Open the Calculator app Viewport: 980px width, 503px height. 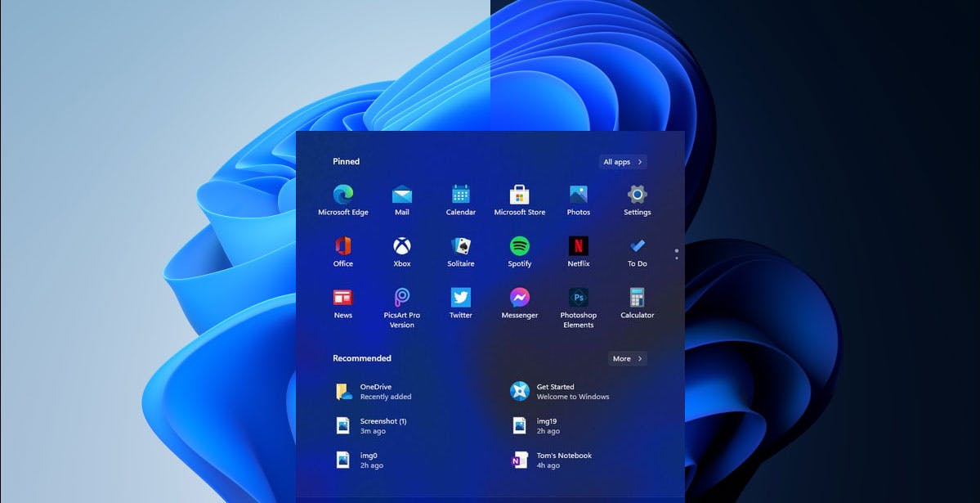(637, 300)
